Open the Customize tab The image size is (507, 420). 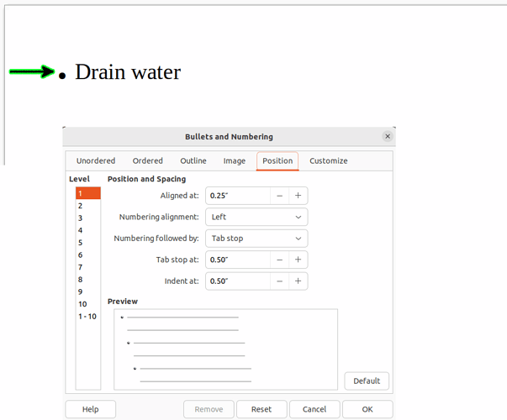[328, 160]
